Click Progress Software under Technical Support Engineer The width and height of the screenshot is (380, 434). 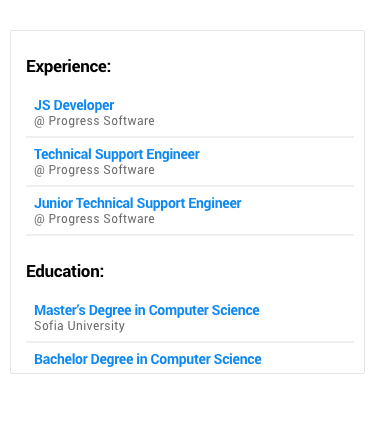coord(101,170)
